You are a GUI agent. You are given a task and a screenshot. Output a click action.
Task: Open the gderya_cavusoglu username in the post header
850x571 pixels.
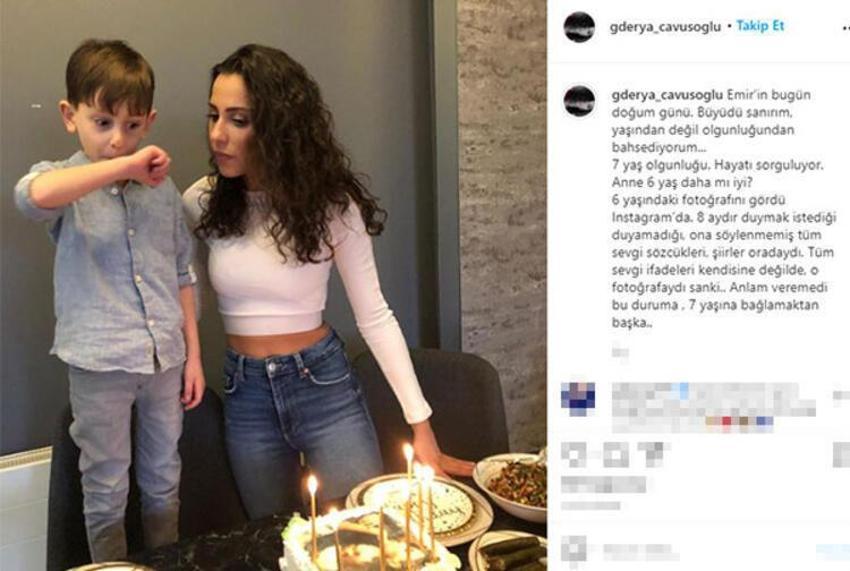[x=665, y=27]
